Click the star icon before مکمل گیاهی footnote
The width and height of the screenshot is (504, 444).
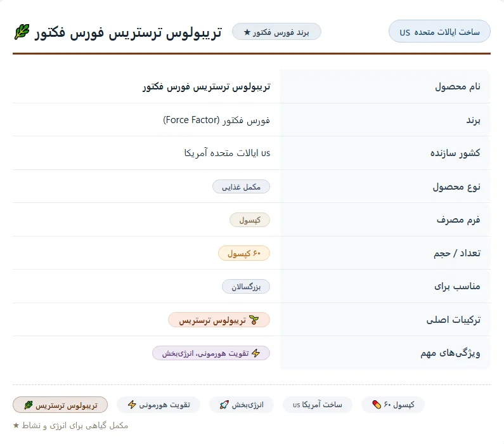pos(16,426)
